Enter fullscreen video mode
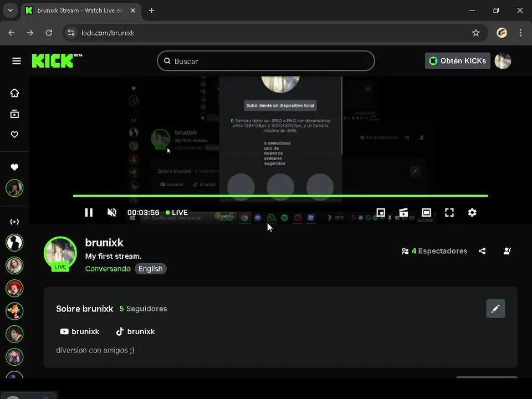Viewport: 532px width, 399px height. 449,212
